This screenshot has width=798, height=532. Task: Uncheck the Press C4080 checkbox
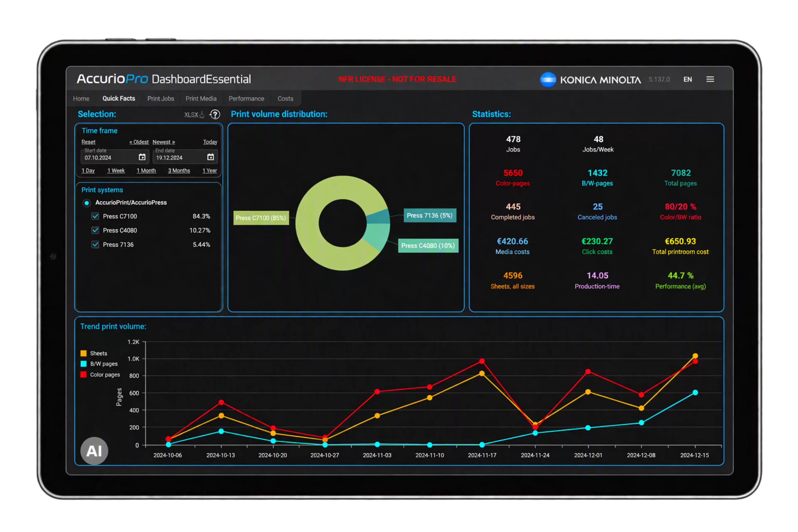[95, 230]
